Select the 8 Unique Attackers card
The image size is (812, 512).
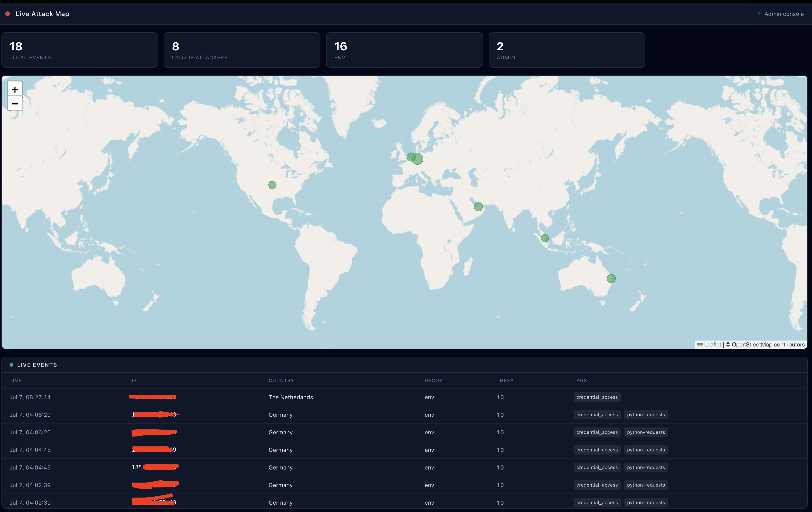point(242,50)
